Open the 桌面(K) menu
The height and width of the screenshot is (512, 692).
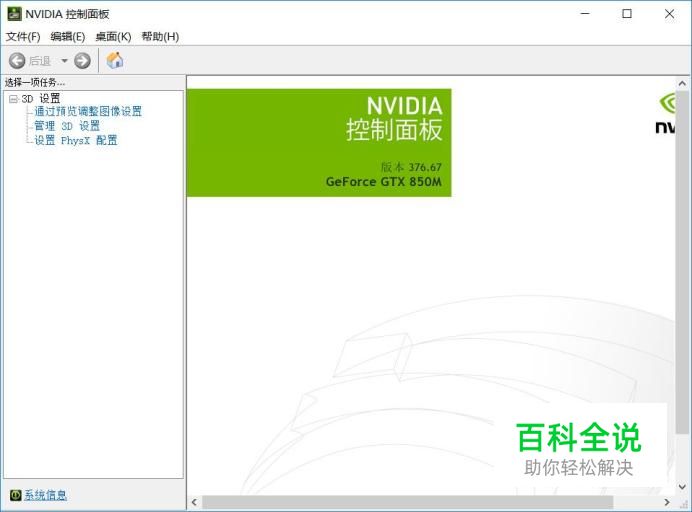click(x=113, y=37)
